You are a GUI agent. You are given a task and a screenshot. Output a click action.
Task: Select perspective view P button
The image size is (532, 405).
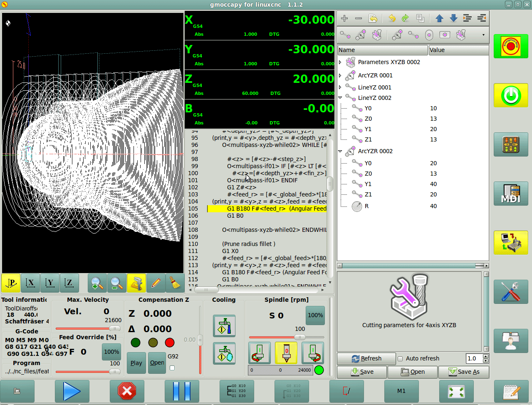tap(11, 283)
